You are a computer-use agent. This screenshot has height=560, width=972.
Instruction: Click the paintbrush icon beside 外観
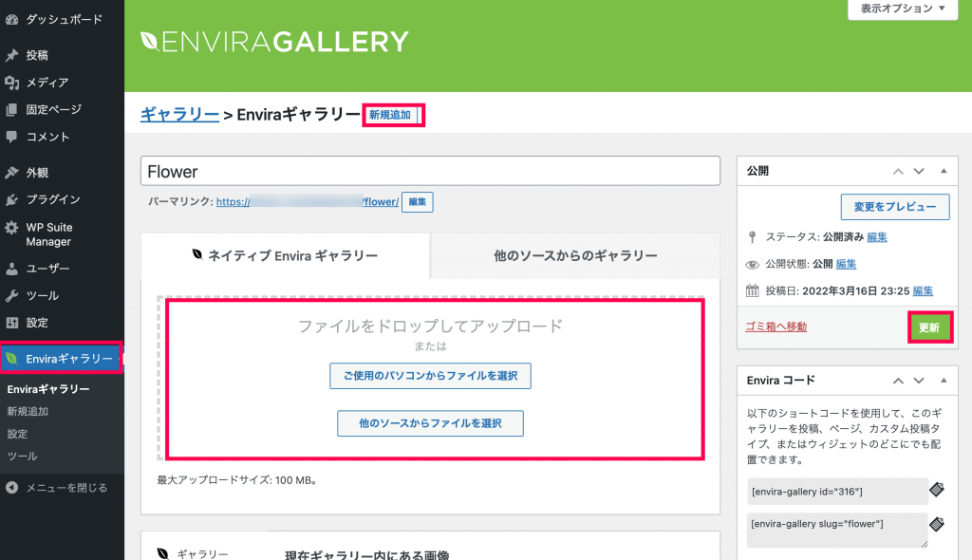tap(11, 173)
